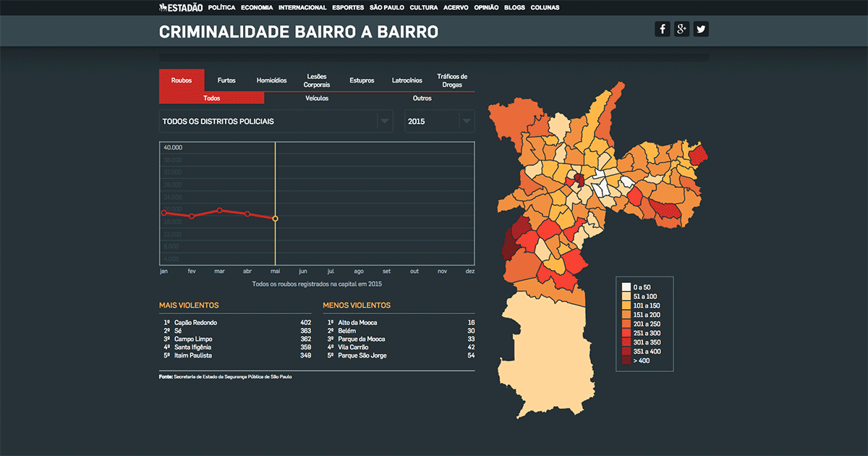Select the Tráficos de Drogas tab
This screenshot has width=868, height=456.
(452, 80)
